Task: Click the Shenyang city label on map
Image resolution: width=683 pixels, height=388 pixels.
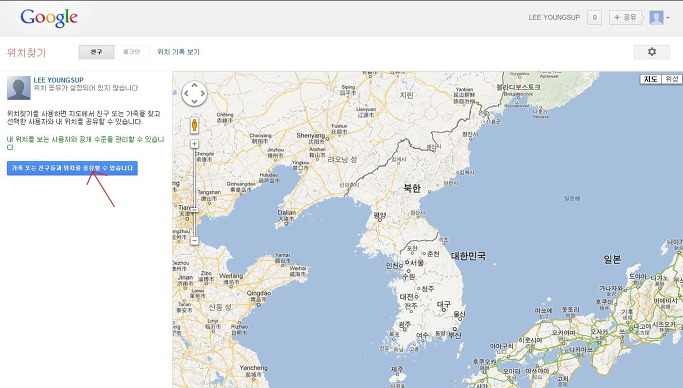Action: 311,135
